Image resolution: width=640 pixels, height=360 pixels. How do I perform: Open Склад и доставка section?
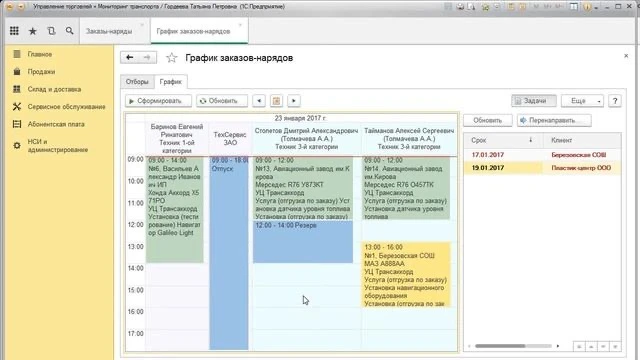point(54,89)
